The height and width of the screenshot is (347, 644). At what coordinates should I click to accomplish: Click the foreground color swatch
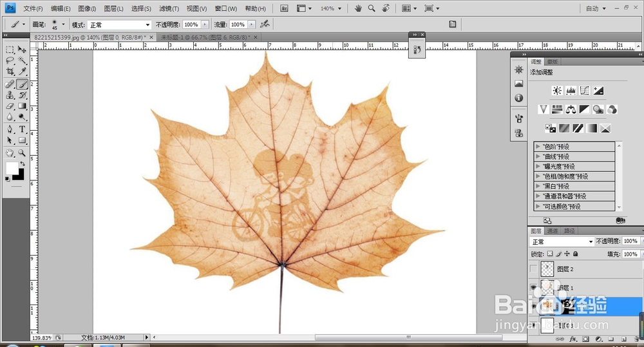coord(12,167)
